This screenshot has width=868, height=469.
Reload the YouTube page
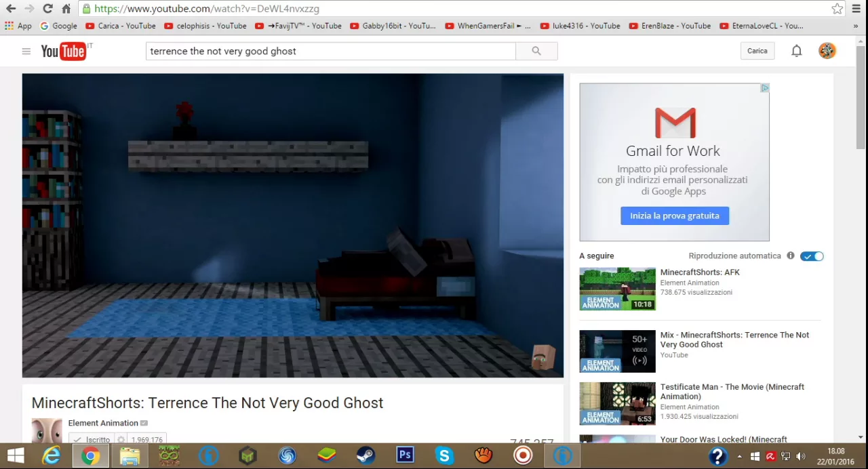click(47, 9)
